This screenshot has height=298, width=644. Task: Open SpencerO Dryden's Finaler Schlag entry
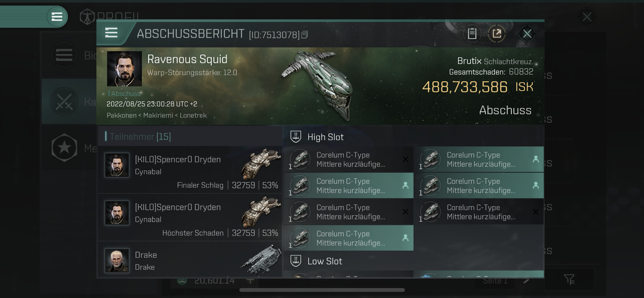click(x=190, y=170)
